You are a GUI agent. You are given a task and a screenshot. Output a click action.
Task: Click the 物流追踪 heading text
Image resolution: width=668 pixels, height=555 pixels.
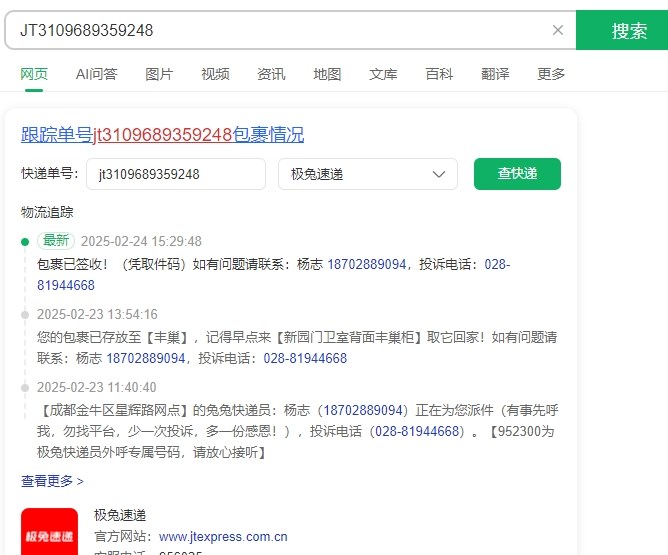click(47, 212)
